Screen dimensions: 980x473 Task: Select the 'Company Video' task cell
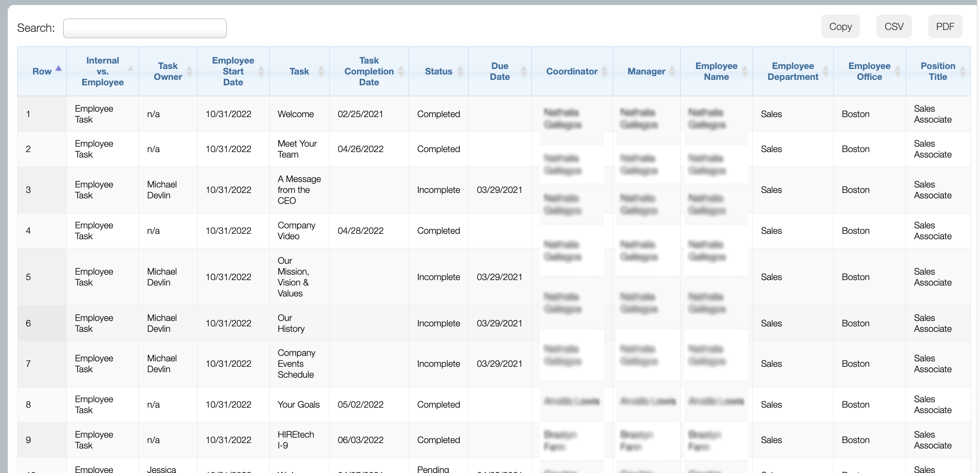299,231
